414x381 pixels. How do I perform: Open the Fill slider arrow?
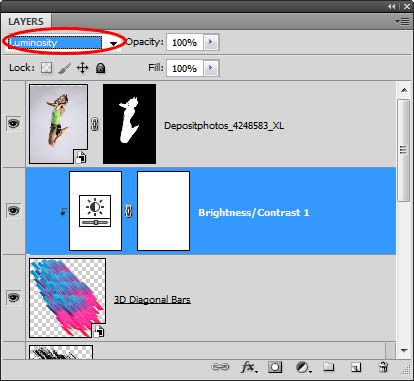pyautogui.click(x=211, y=68)
